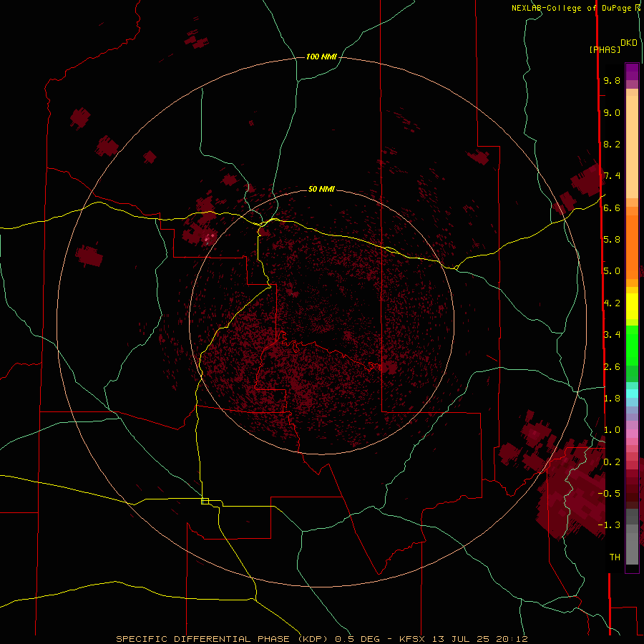
Task: Click the TH label at the scale bottom
Action: click(615, 557)
